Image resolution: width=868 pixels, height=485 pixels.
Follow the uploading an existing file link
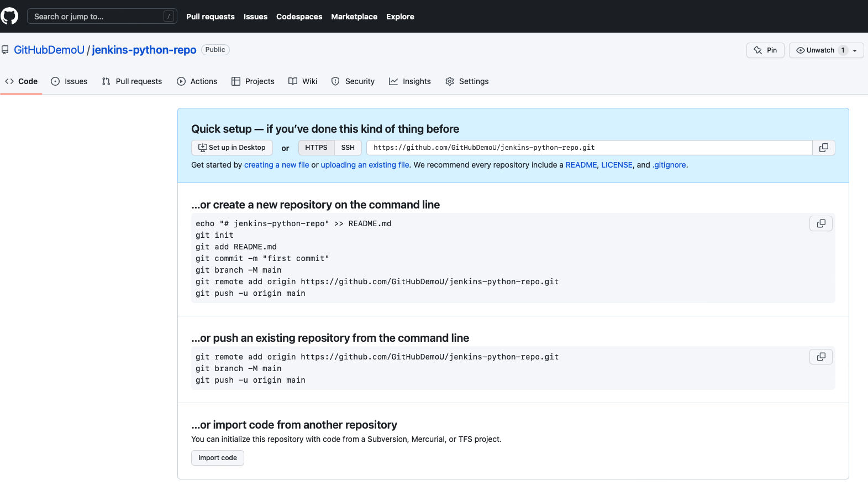(365, 165)
